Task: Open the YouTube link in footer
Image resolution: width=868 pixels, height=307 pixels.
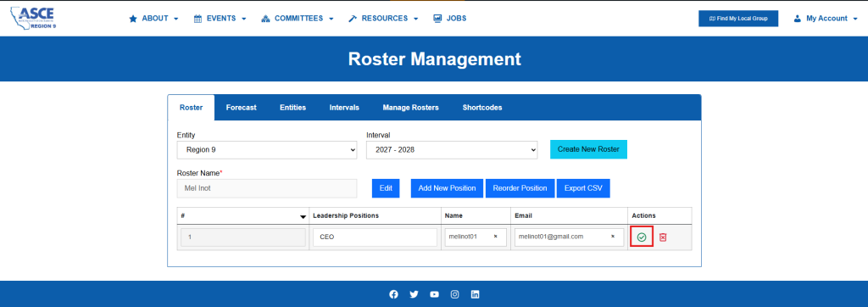Action: 435,294
